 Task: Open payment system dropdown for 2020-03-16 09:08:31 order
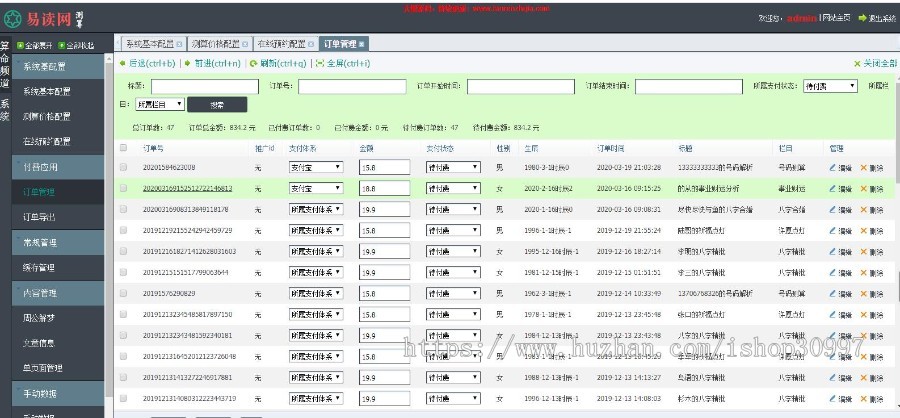point(316,209)
